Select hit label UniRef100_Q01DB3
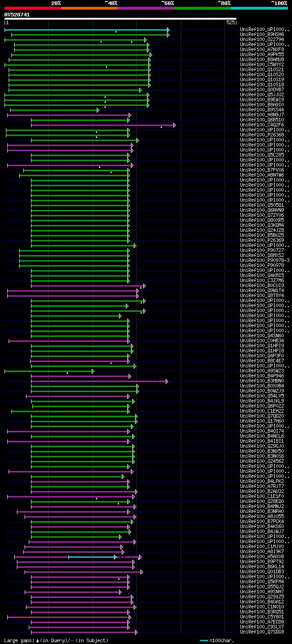Viewport: 292px width, 644px height. [262, 571]
